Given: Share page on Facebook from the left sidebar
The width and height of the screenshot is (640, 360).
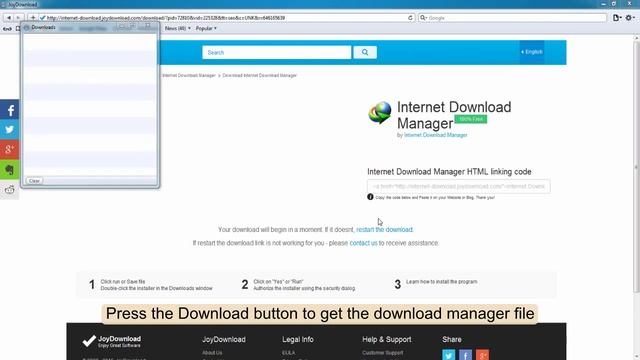Looking at the screenshot, I should [x=9, y=110].
